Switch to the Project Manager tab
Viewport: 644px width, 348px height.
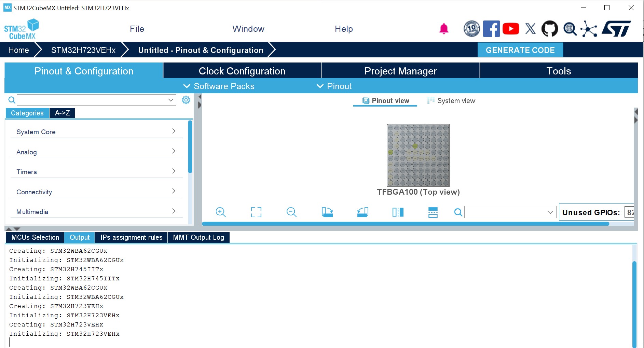[400, 71]
